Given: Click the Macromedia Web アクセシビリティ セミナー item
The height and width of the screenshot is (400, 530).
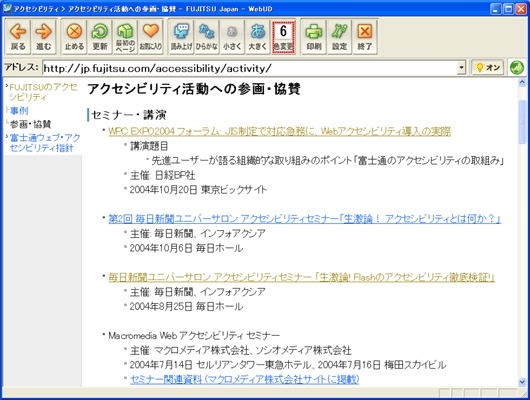Looking at the screenshot, I should 194,336.
